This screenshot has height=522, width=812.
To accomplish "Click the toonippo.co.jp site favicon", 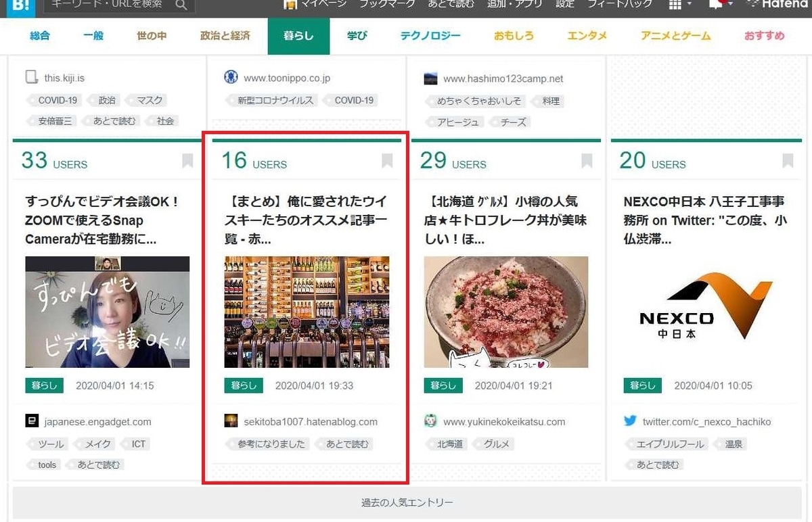I will click(231, 77).
